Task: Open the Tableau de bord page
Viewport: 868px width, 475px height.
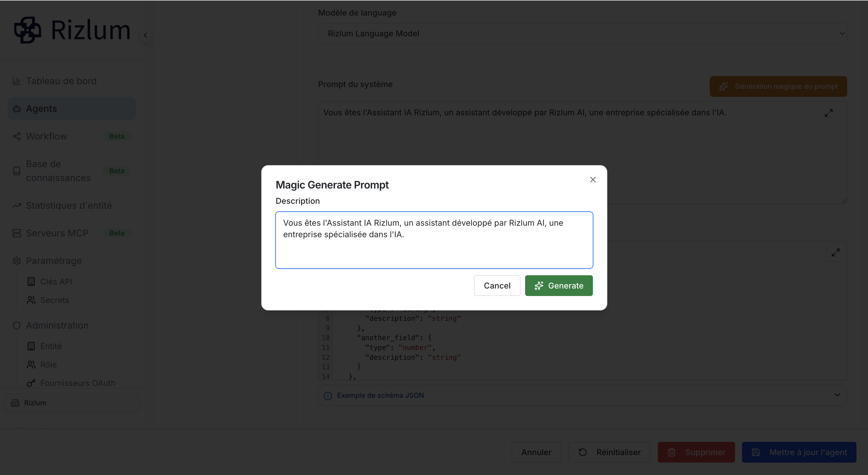Action: click(72, 81)
